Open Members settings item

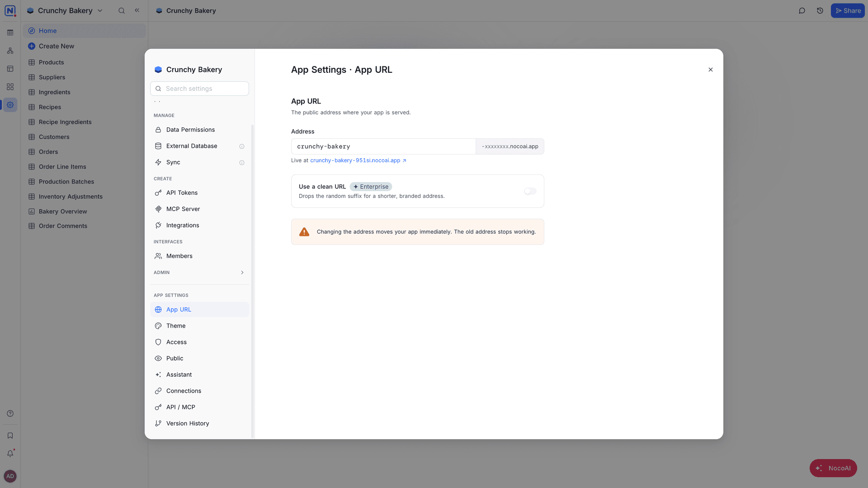tap(199, 256)
